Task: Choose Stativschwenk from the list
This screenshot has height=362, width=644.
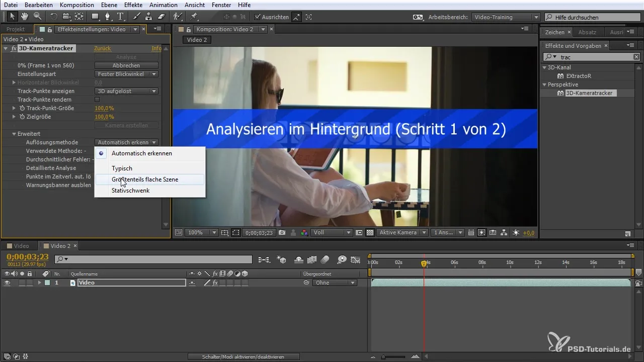Action: [x=150, y=191]
